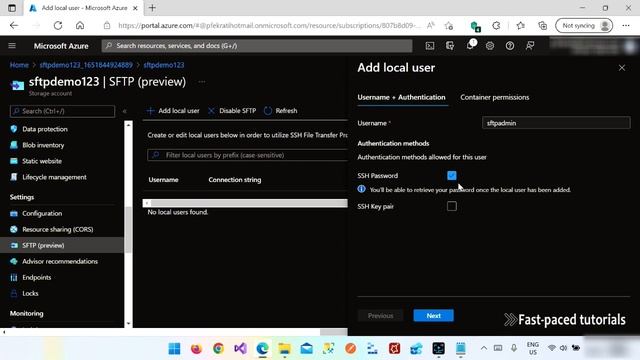Image resolution: width=640 pixels, height=360 pixels.
Task: Collapse the sidebar with the double-chevron
Action: pyautogui.click(x=124, y=111)
